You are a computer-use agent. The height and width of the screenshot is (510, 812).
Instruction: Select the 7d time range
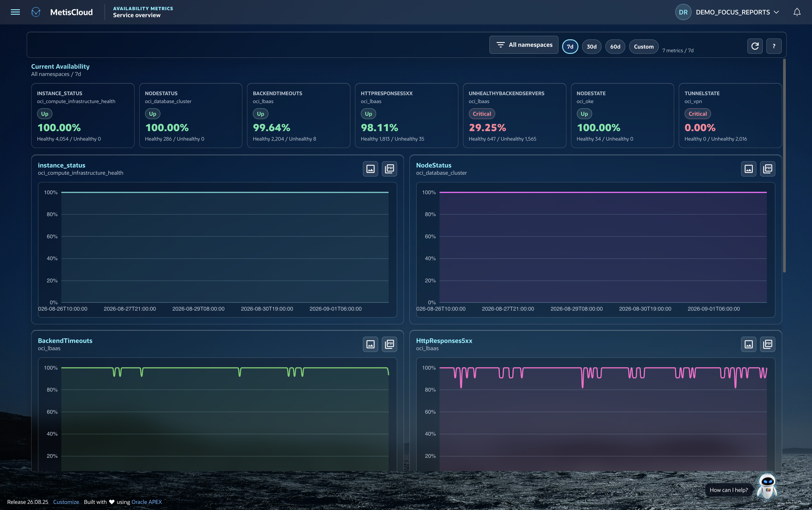tap(570, 47)
